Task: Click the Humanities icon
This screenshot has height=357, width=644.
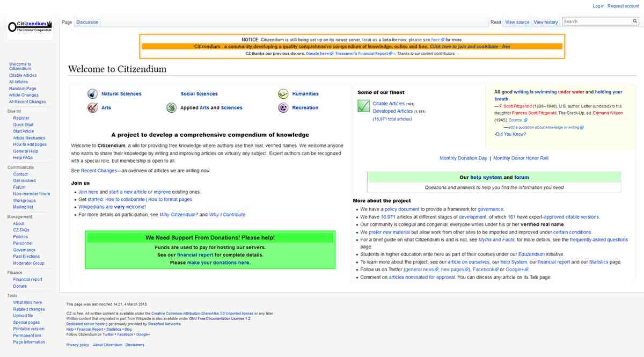Action: click(x=283, y=93)
